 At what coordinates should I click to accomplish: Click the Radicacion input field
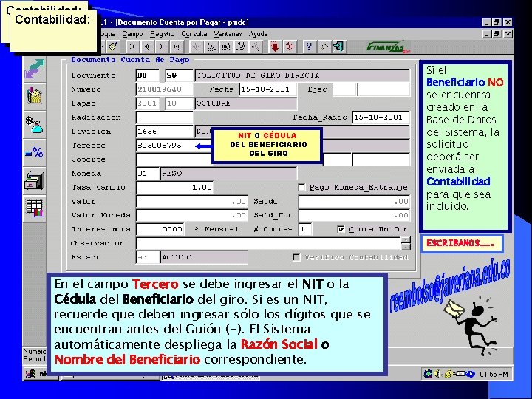click(165, 117)
